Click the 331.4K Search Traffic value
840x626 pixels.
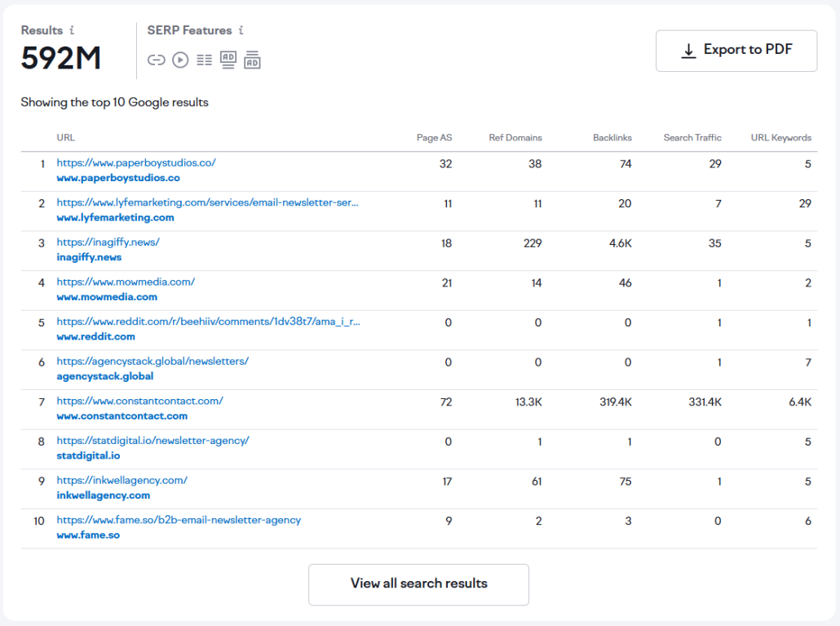click(705, 402)
